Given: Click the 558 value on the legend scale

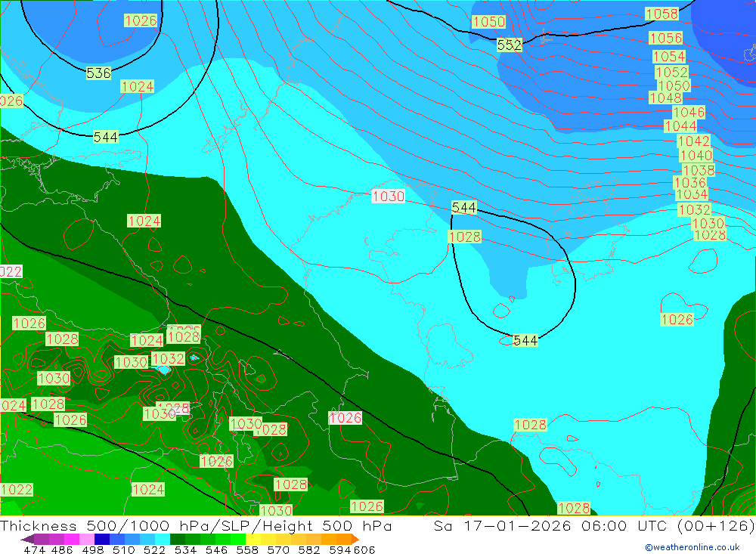Looking at the screenshot, I should (246, 549).
